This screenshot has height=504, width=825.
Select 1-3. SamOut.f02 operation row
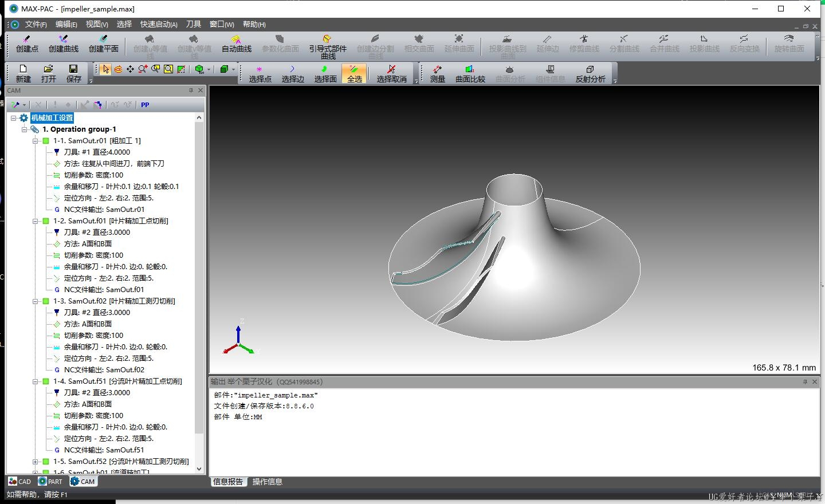coord(114,301)
